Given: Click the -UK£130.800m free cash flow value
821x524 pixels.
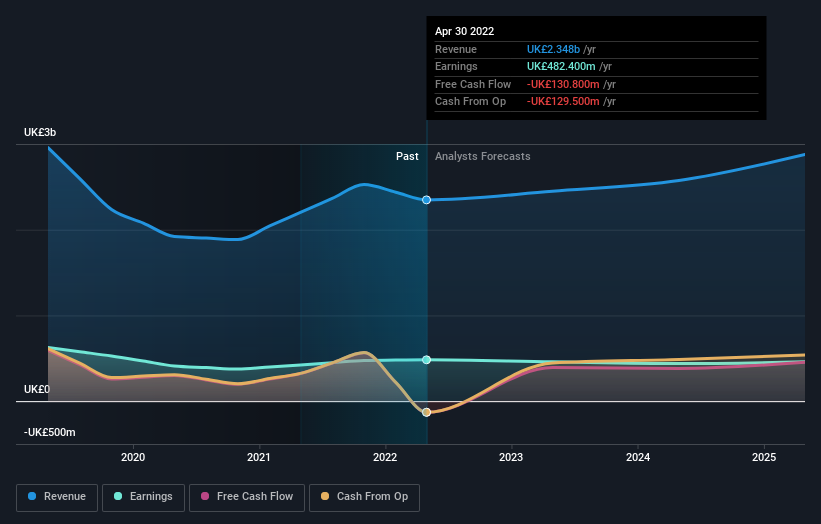Looking at the screenshot, I should (563, 84).
